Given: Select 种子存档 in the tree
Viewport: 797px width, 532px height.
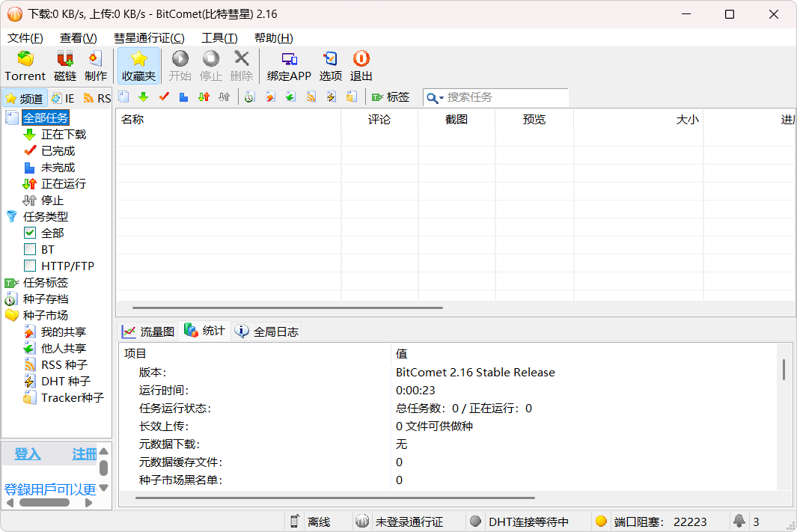Looking at the screenshot, I should click(45, 299).
